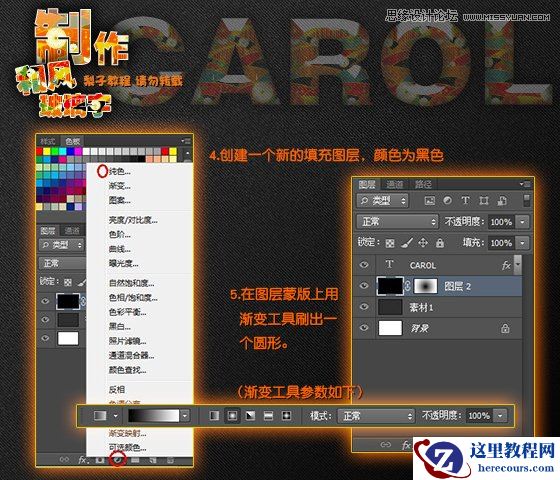Toggle visibility of 图层 2
560x480 pixels.
[364, 286]
